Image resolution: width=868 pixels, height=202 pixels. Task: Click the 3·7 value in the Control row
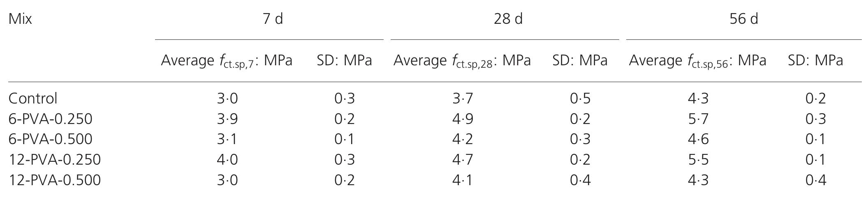tap(463, 99)
